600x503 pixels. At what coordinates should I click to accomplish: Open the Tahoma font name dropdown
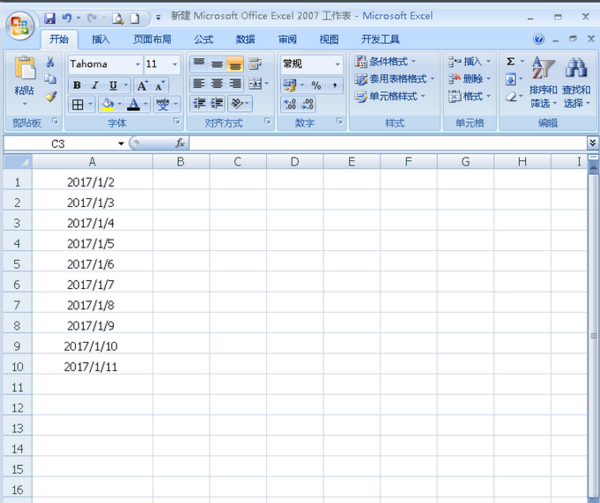pyautogui.click(x=138, y=64)
